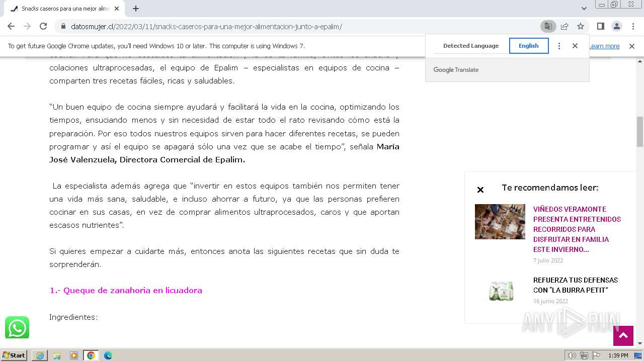
Task: Select the Chrome taskbar button
Action: 91,355
